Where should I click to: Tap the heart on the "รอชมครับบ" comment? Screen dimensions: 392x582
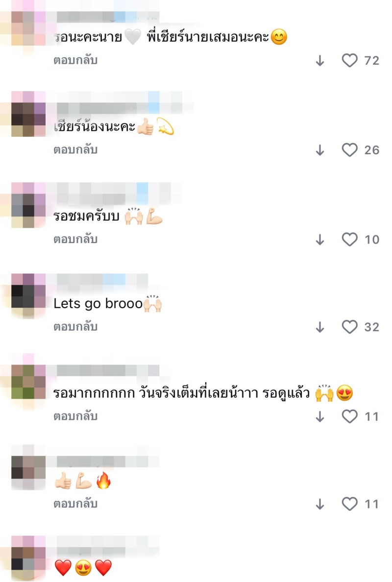(x=349, y=239)
